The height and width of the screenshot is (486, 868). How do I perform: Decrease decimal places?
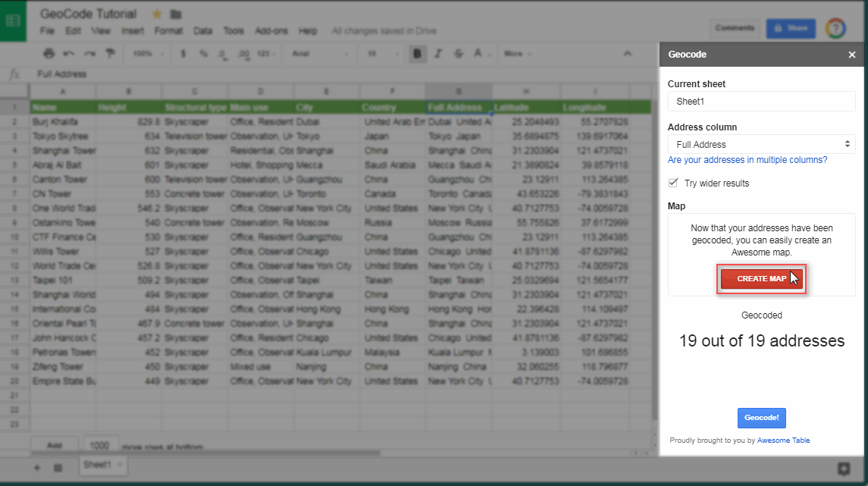pos(223,54)
